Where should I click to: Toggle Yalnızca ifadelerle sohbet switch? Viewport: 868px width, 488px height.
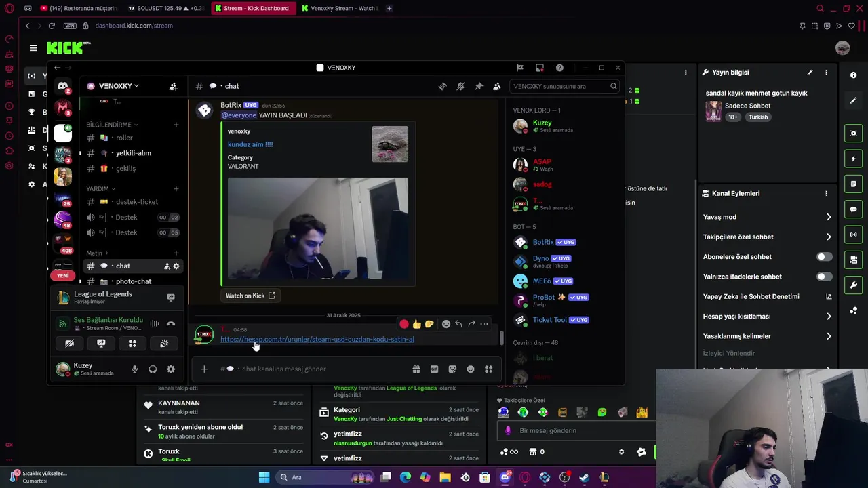824,277
